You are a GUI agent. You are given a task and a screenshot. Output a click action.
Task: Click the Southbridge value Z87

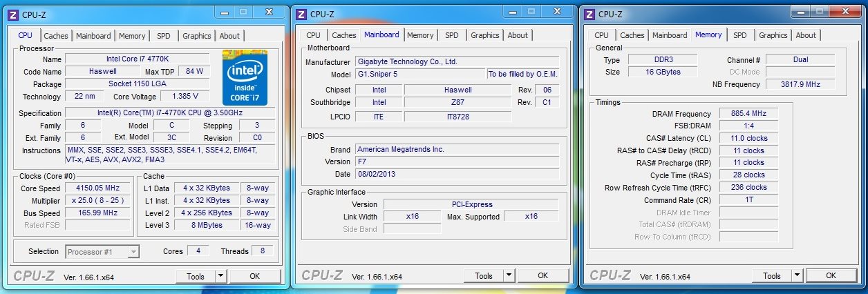coord(458,103)
